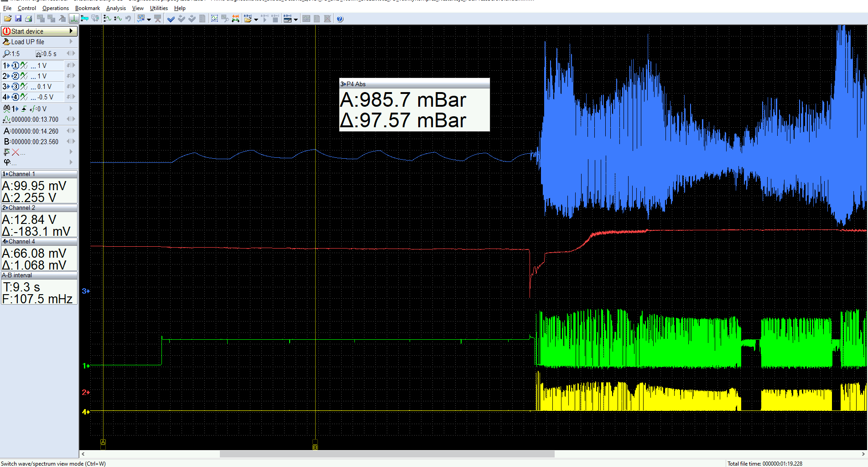
Task: Click the vertical scale waveform adjust icon
Action: (x=107, y=19)
